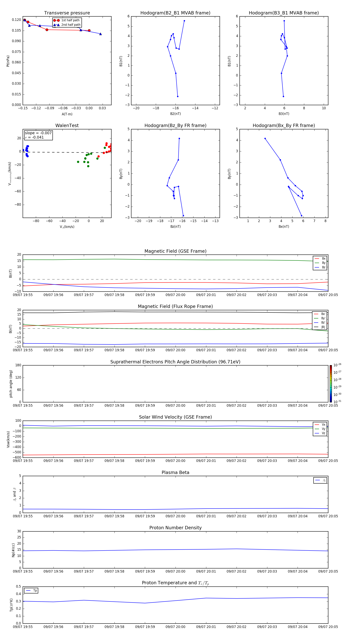This screenshot has width=351, height=644.
Task: Click the 'Bx' legend entry in GSE magnetic plot
Action: [320, 259]
